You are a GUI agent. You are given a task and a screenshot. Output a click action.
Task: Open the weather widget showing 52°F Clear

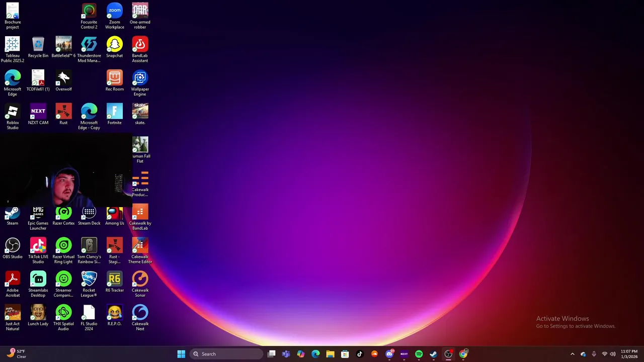pyautogui.click(x=17, y=354)
